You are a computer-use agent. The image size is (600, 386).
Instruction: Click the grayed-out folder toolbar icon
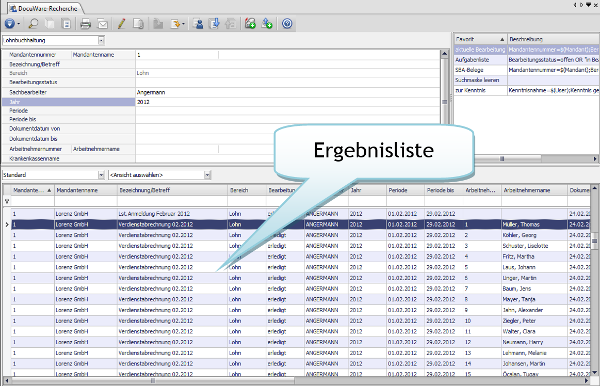pos(158,24)
